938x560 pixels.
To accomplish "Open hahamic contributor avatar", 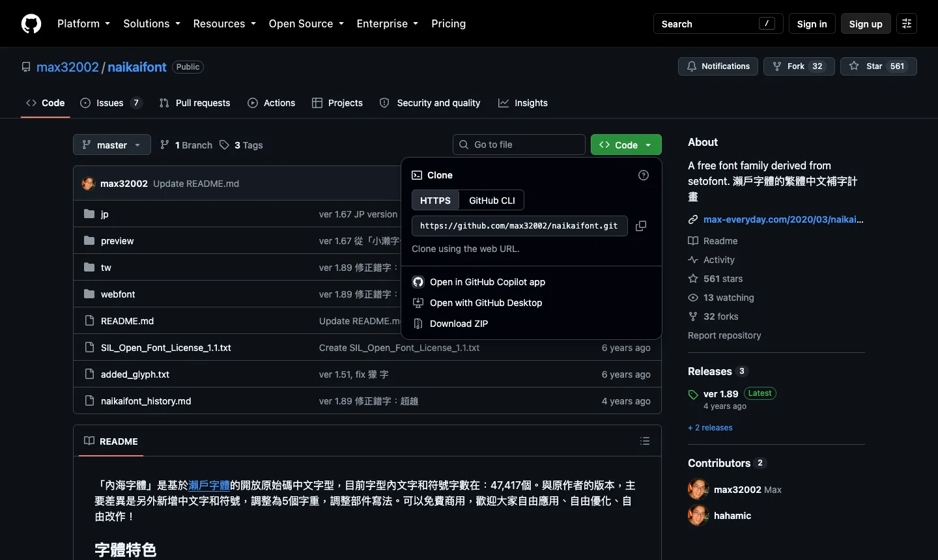I will point(698,516).
